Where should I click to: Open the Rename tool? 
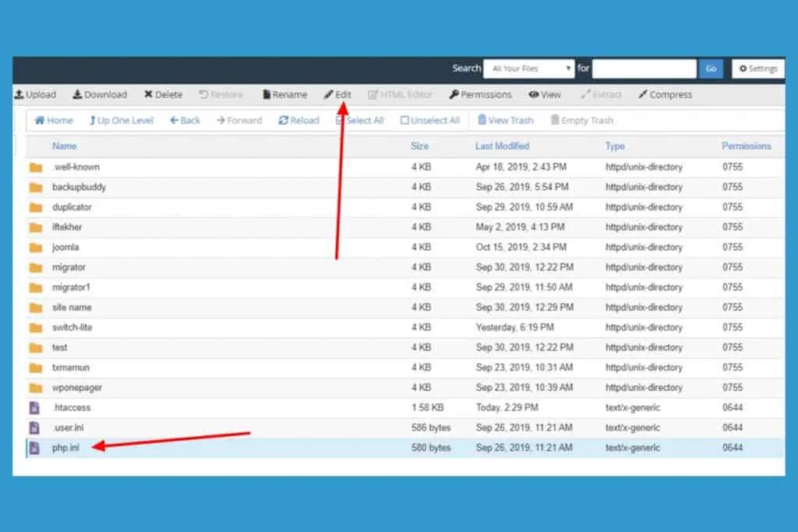[x=285, y=94]
